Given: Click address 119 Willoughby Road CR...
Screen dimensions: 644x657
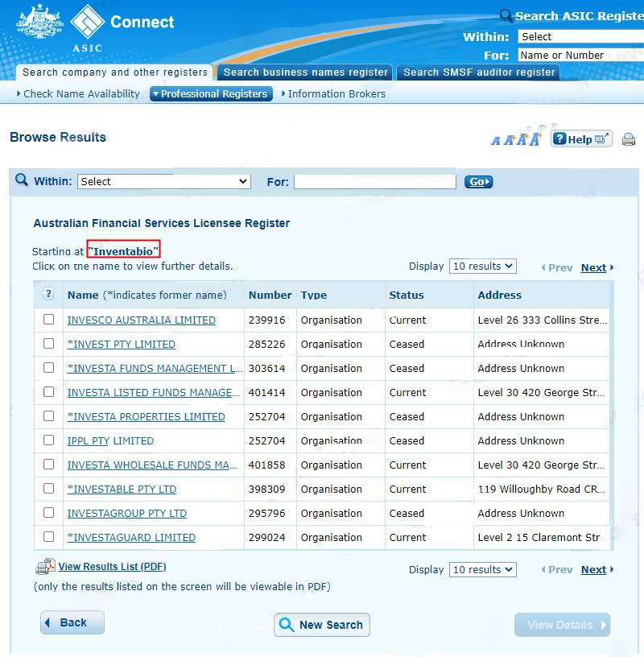Looking at the screenshot, I should (x=541, y=489).
